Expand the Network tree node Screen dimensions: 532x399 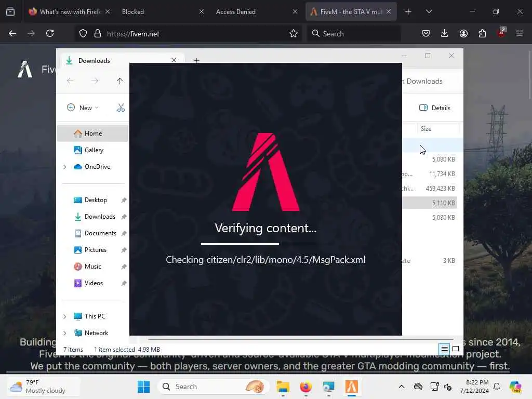(64, 333)
